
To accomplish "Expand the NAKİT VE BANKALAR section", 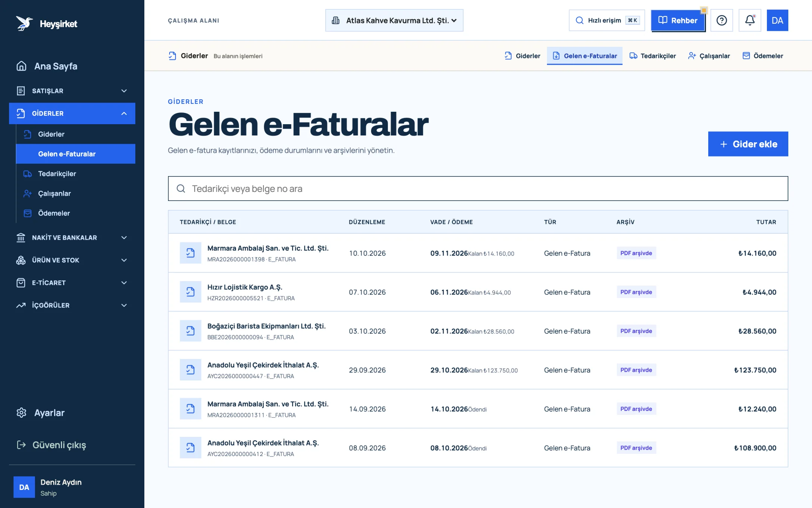I will (72, 237).
